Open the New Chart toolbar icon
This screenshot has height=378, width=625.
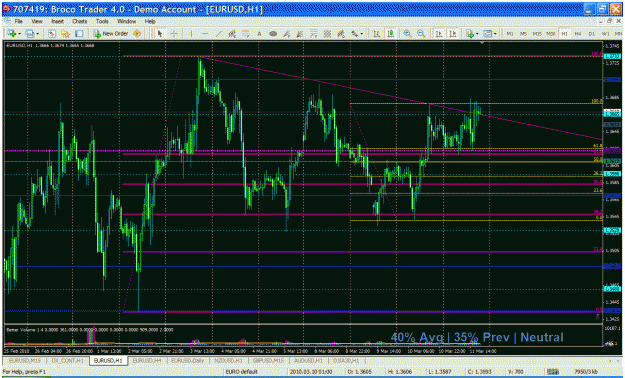point(12,34)
